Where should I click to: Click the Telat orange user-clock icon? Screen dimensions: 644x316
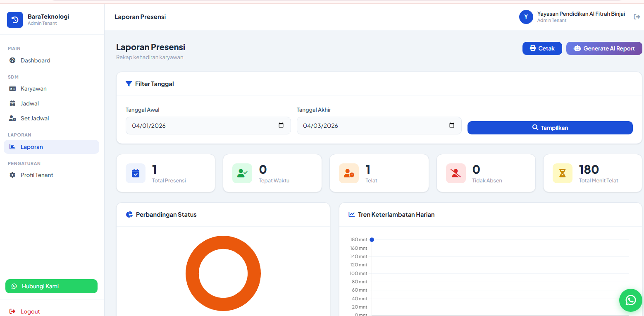coord(349,173)
